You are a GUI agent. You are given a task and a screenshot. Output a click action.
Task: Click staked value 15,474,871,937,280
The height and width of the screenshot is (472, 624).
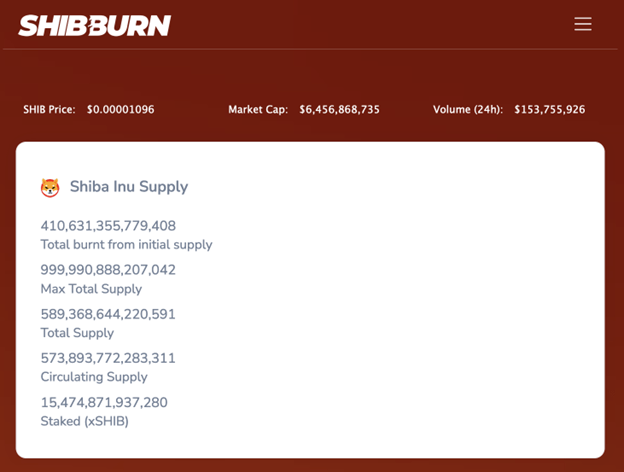pos(104,402)
